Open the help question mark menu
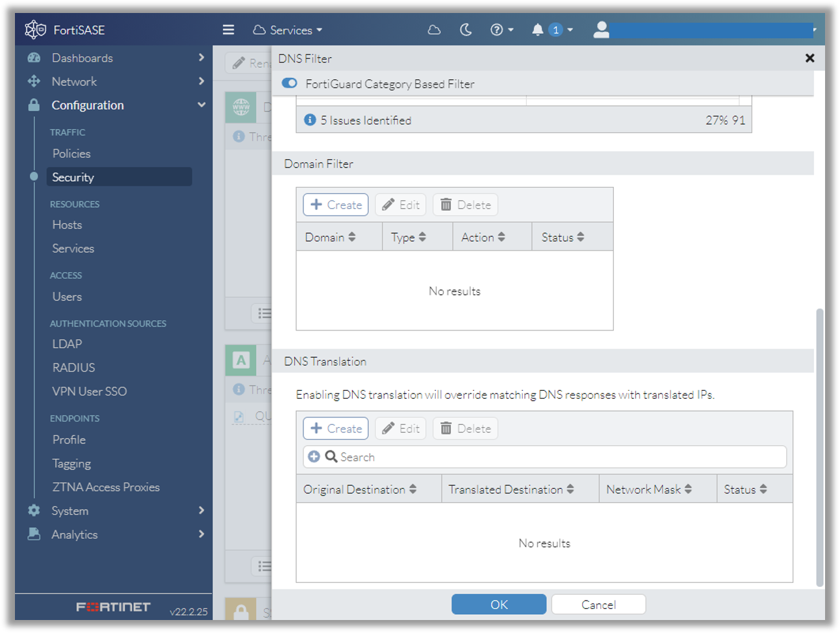Viewport: 840px width, 633px height. click(501, 30)
